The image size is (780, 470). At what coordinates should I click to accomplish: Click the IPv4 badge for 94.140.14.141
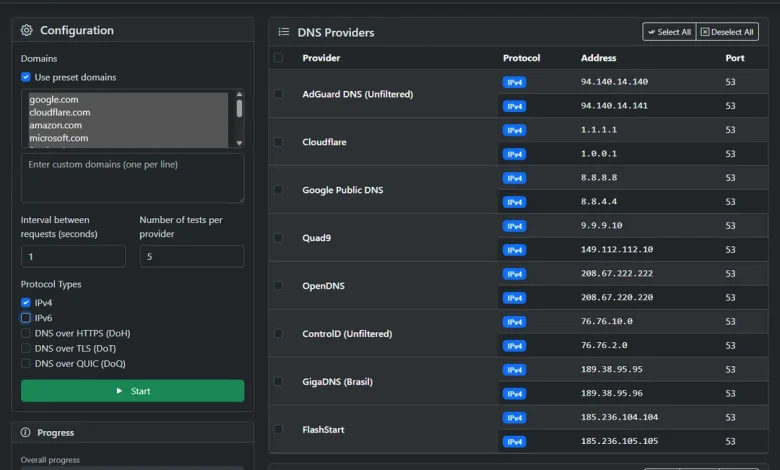(x=514, y=106)
